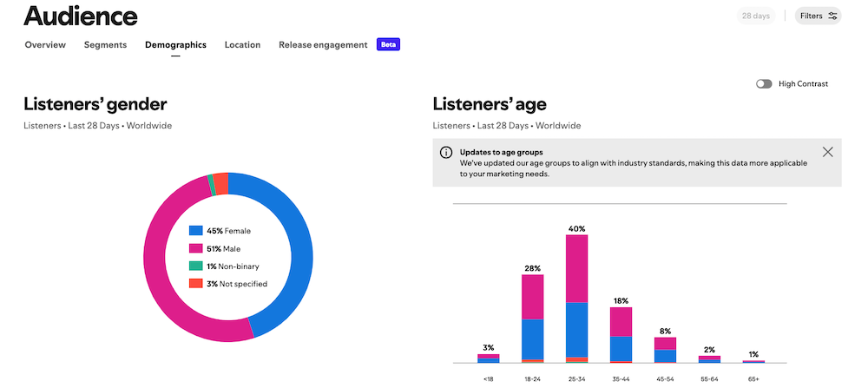Go to the Location tab
Image resolution: width=868 pixels, height=388 pixels.
tap(242, 45)
